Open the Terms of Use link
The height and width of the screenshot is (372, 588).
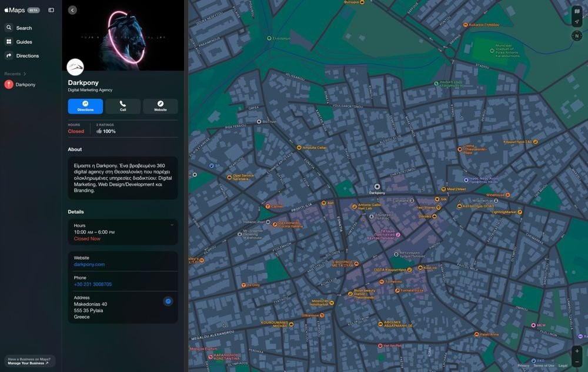point(544,366)
